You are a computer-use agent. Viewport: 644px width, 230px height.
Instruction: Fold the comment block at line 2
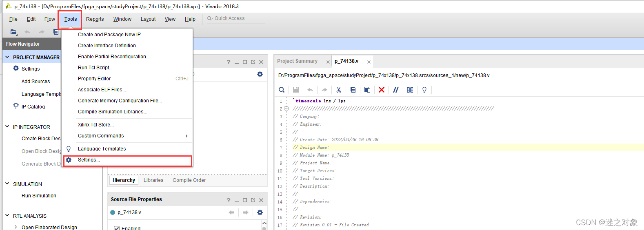pyautogui.click(x=286, y=109)
